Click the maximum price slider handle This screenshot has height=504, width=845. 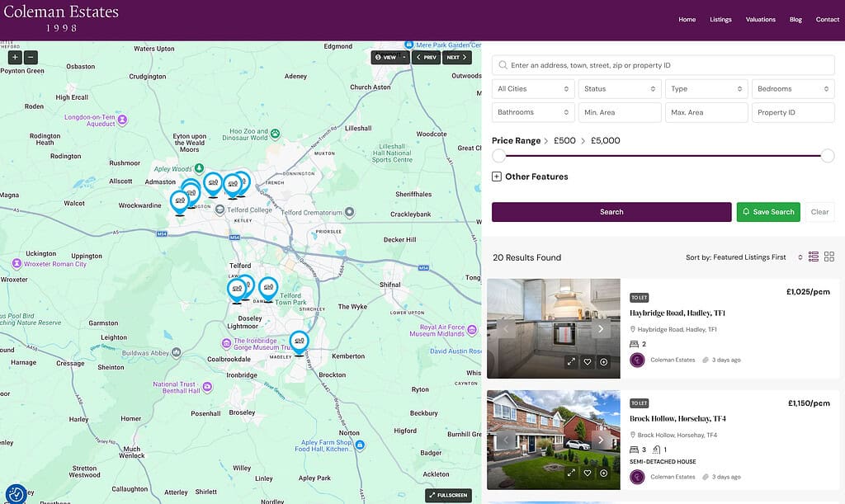click(828, 156)
